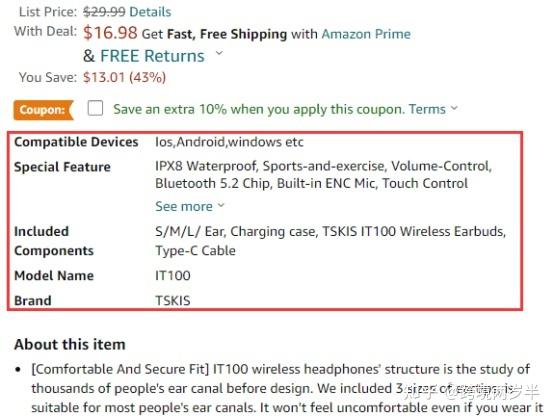Tick the coupon checkbox
This screenshot has width=554, height=416.
coord(95,108)
